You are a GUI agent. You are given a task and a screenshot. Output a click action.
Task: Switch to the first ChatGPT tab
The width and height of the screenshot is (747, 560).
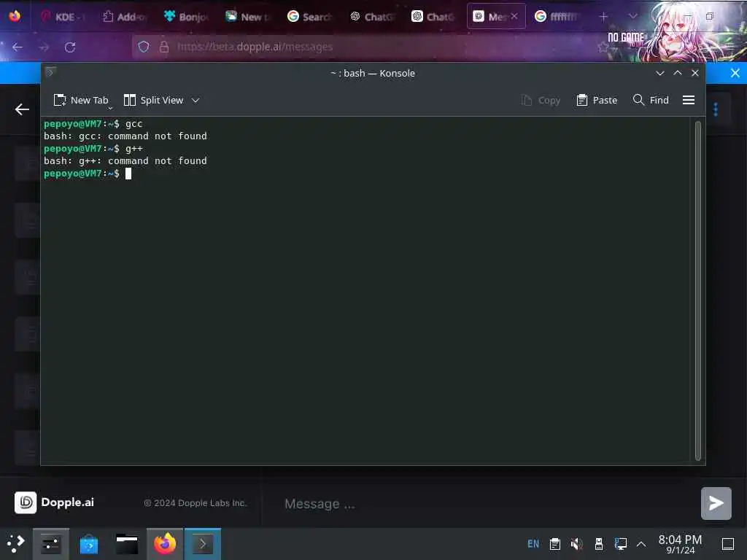tap(372, 17)
